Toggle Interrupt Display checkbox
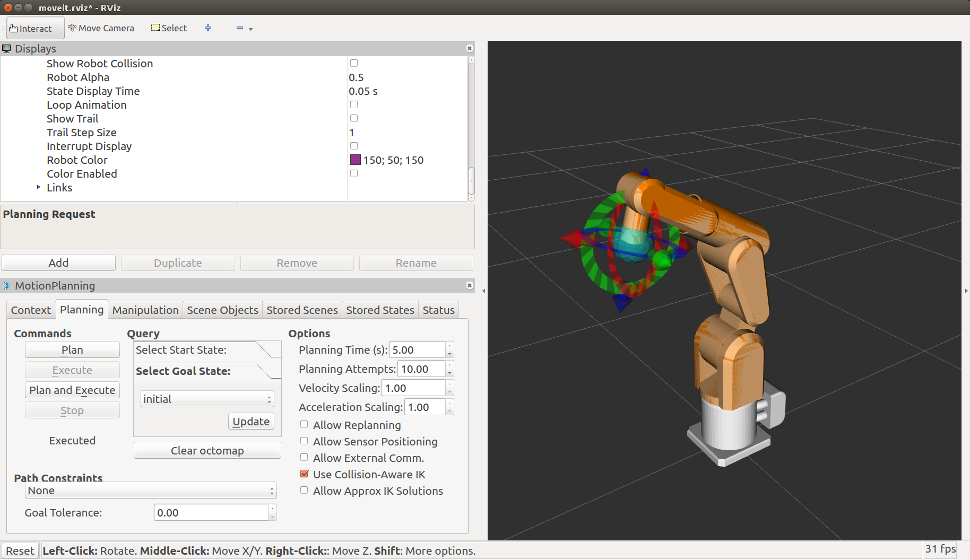 [x=354, y=146]
